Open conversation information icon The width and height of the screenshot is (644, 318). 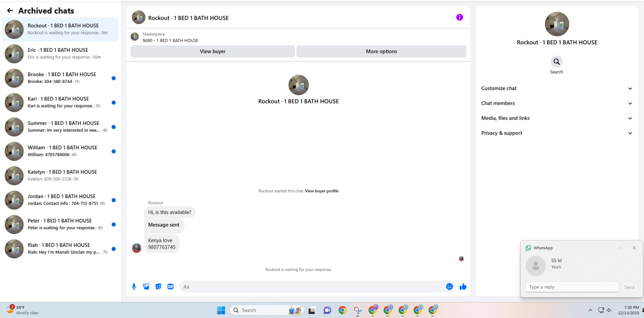click(460, 17)
